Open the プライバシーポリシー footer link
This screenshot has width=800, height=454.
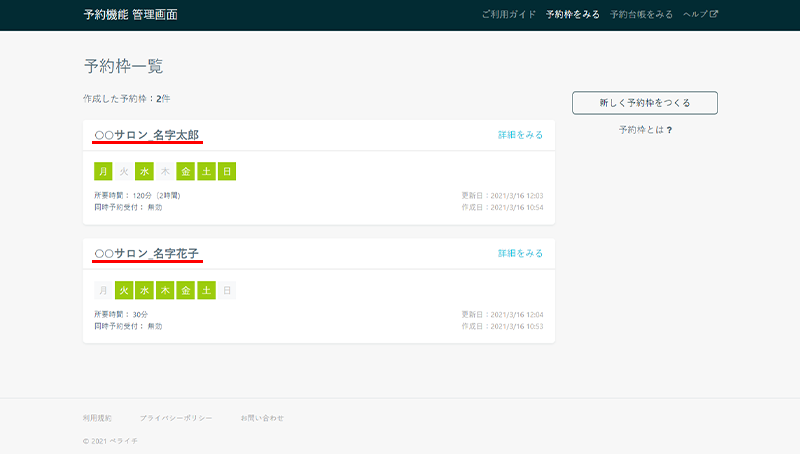click(176, 417)
